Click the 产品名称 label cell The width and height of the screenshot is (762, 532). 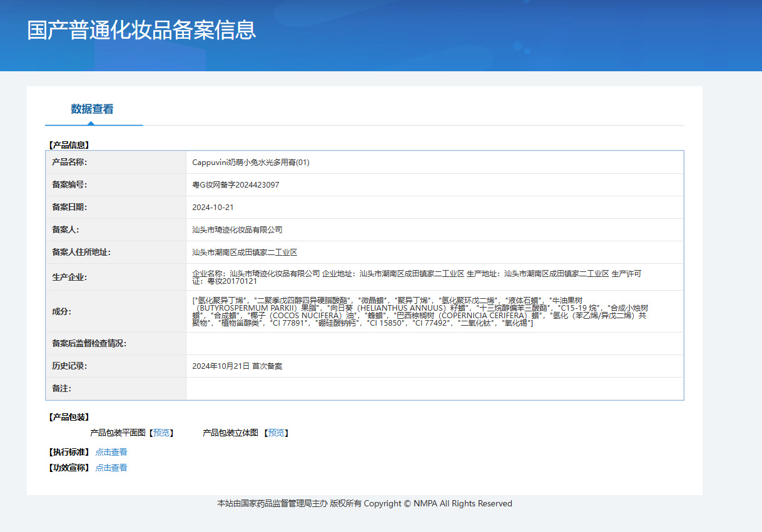[116, 163]
